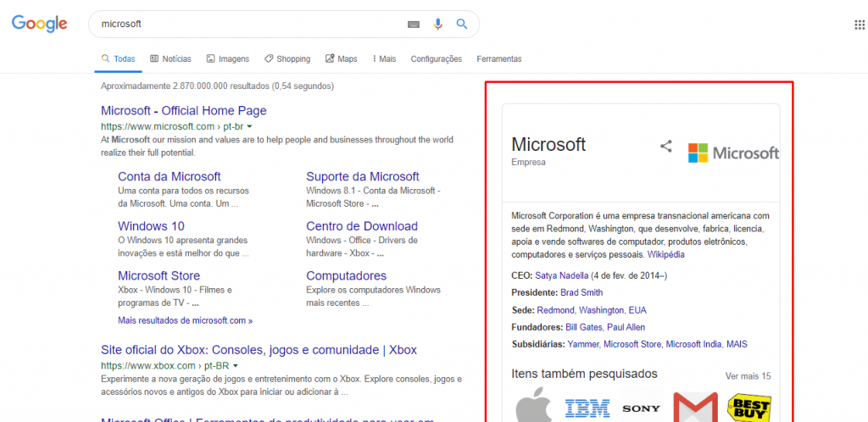Open Microsoft - Official Home Page result
Viewport: 868px width, 422px height.
[184, 111]
